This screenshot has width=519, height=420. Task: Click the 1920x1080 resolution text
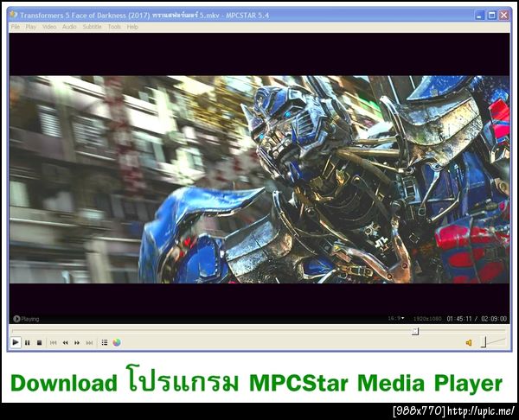coord(427,319)
